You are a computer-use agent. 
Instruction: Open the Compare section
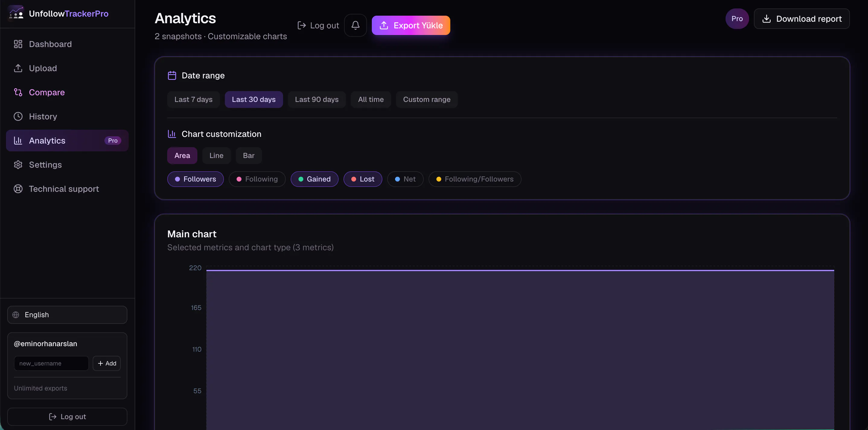tap(67, 92)
